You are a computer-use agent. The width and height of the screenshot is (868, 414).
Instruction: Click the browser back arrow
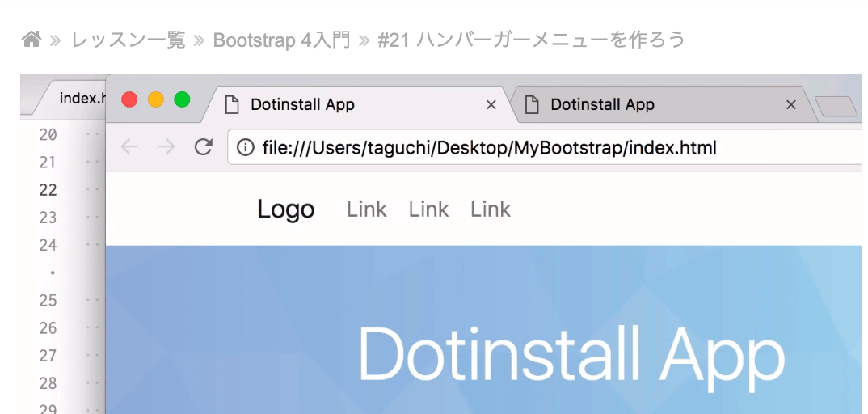129,146
